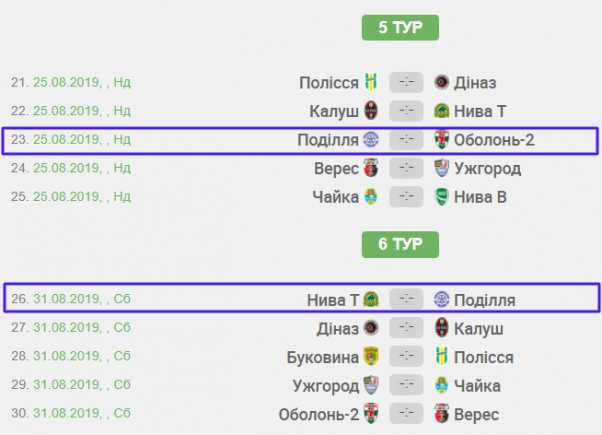Click the Калуш team logo in match 22
This screenshot has height=435, width=602.
371,111
